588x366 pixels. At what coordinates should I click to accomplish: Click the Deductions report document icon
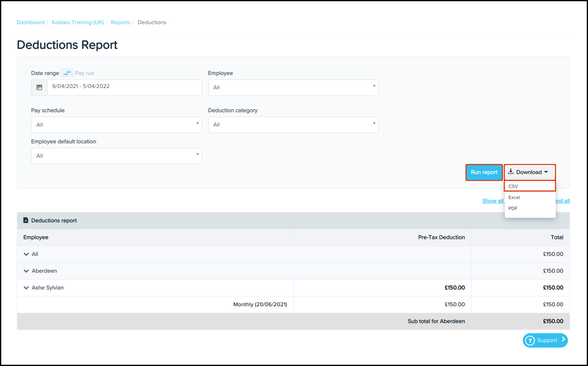tap(26, 220)
